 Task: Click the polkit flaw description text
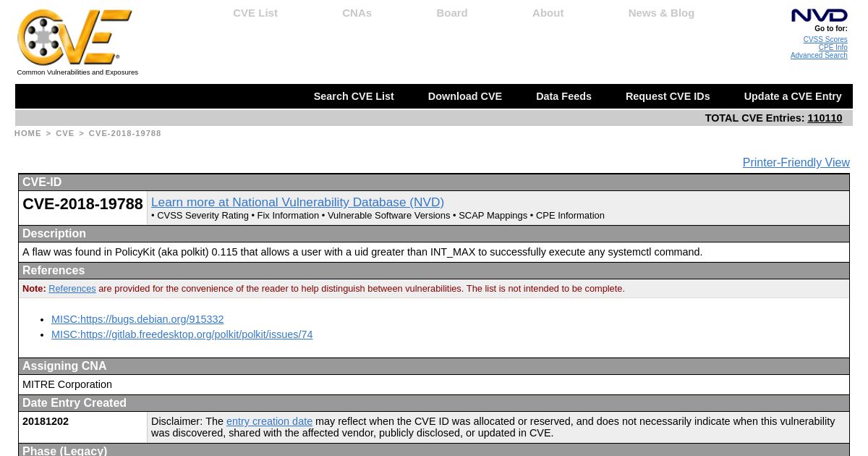pyautogui.click(x=362, y=252)
